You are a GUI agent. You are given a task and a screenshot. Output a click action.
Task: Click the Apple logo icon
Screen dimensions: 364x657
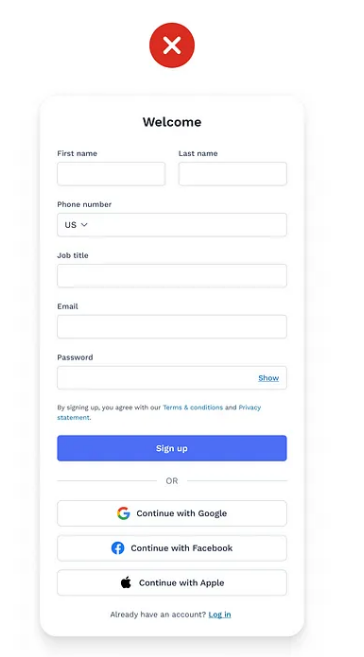tap(126, 582)
